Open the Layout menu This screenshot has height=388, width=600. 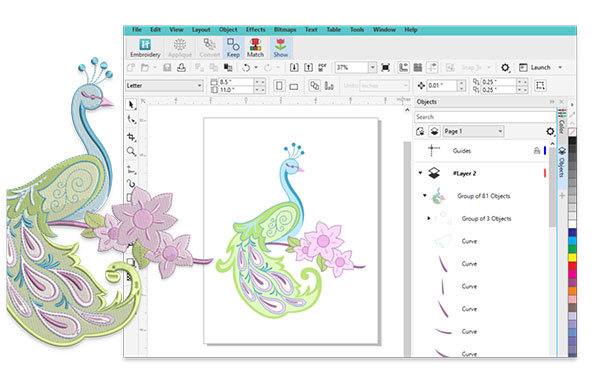click(201, 29)
